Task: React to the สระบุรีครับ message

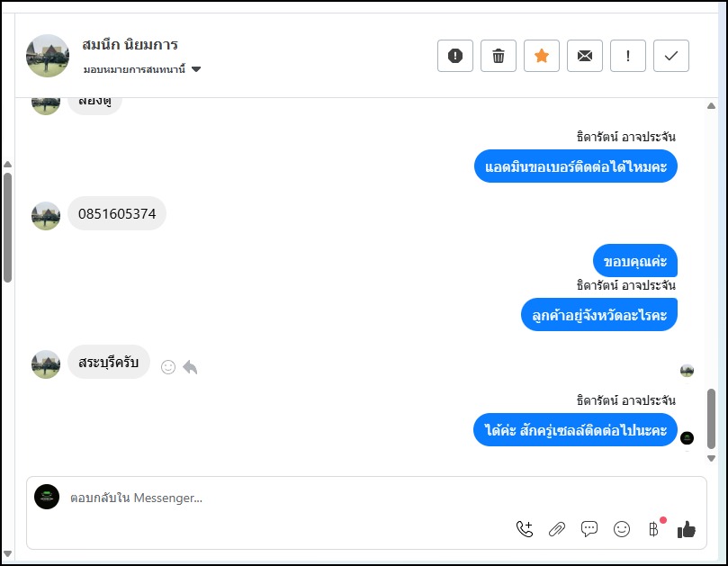Action: point(167,367)
